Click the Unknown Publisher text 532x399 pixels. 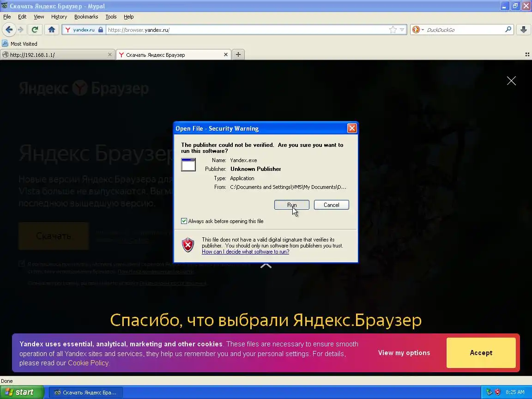[x=255, y=169]
